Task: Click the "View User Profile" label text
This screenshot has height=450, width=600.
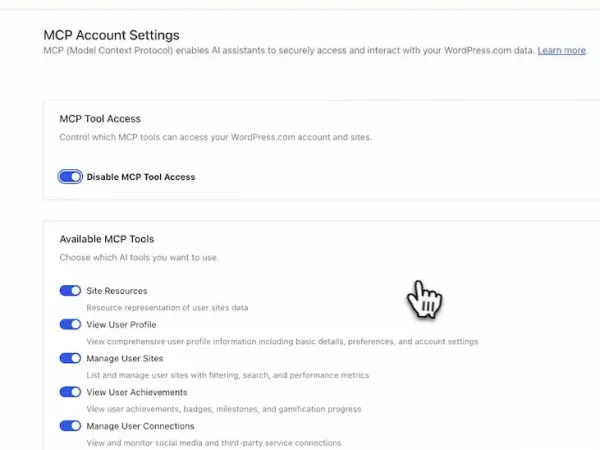Action: (x=121, y=324)
